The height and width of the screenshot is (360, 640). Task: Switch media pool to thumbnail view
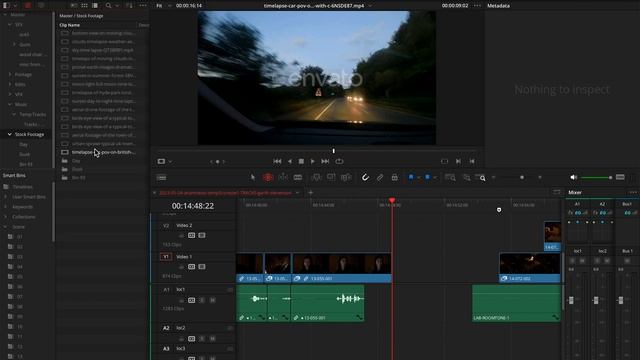point(84,6)
